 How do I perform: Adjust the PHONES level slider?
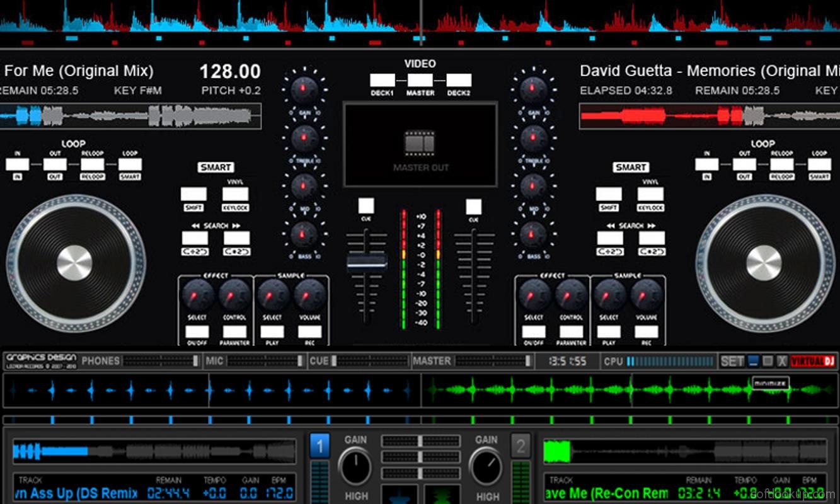[x=161, y=361]
